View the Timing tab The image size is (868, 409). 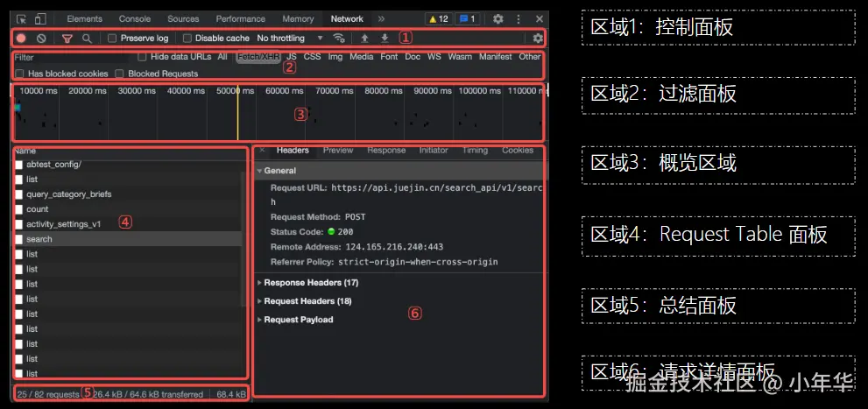pyautogui.click(x=475, y=150)
